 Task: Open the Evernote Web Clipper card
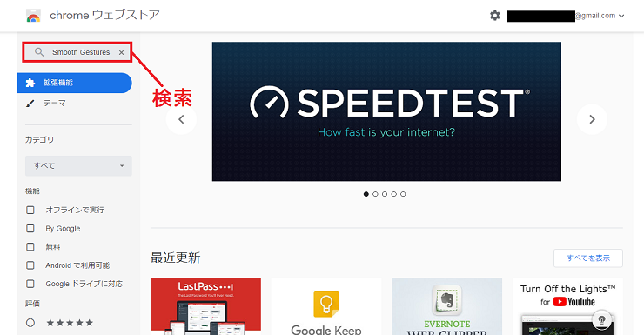tap(446, 306)
